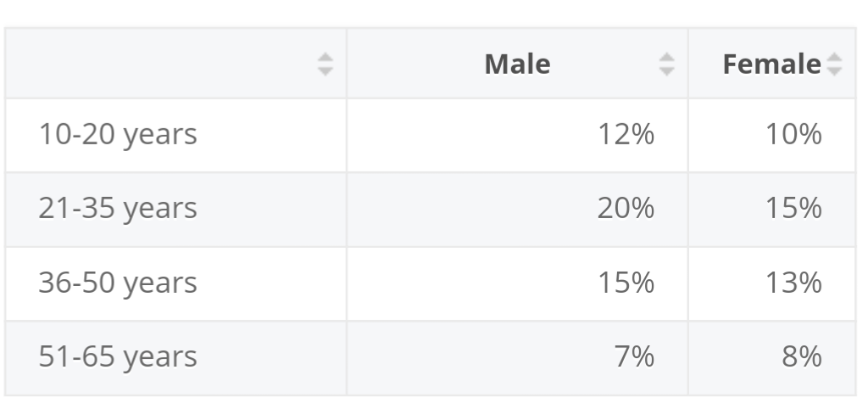The image size is (868, 409).
Task: Select the 36-50 years row label
Action: (x=118, y=283)
